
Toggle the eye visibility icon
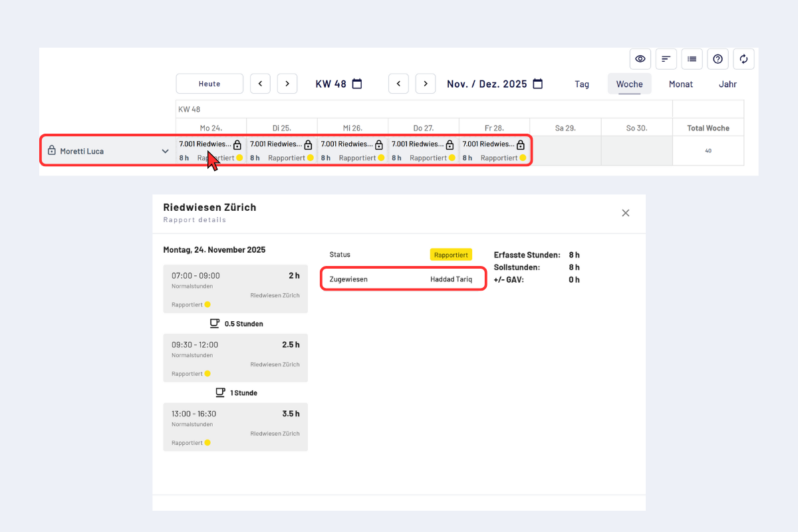[640, 59]
